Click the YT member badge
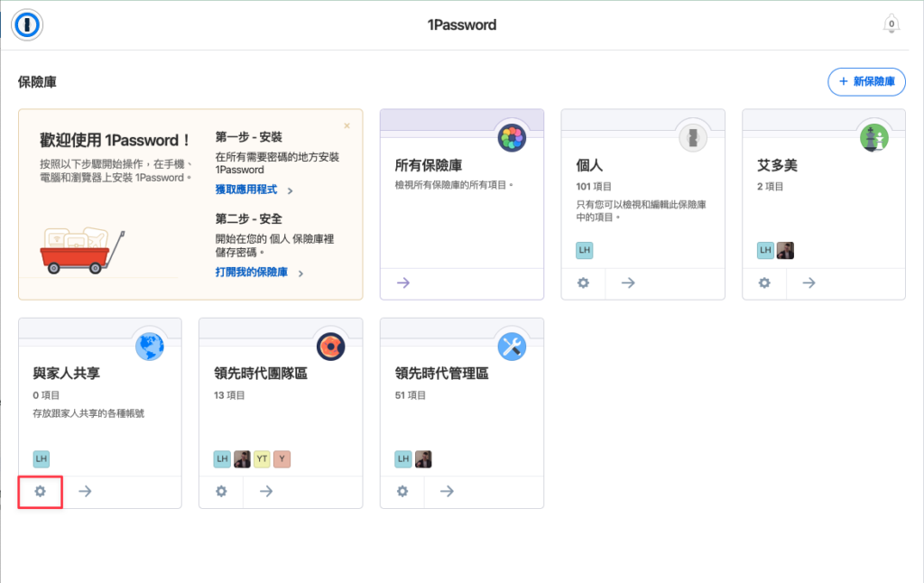Viewport: 924px width, 583px height. [263, 458]
